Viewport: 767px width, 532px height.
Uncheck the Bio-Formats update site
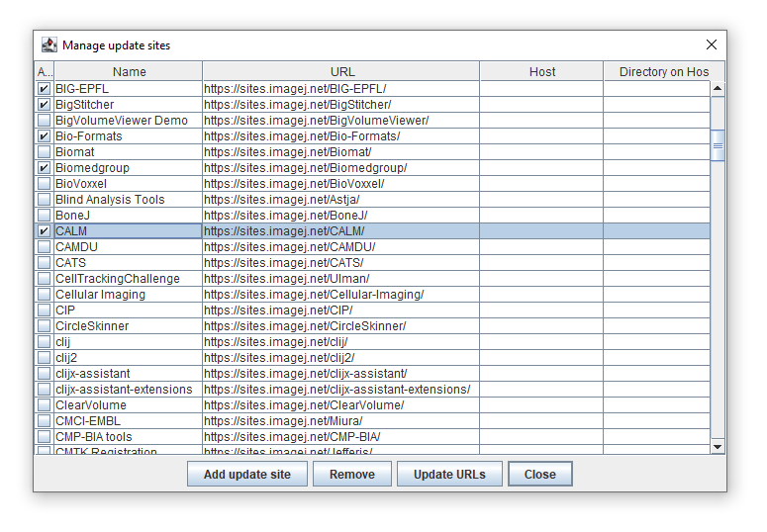pyautogui.click(x=44, y=135)
